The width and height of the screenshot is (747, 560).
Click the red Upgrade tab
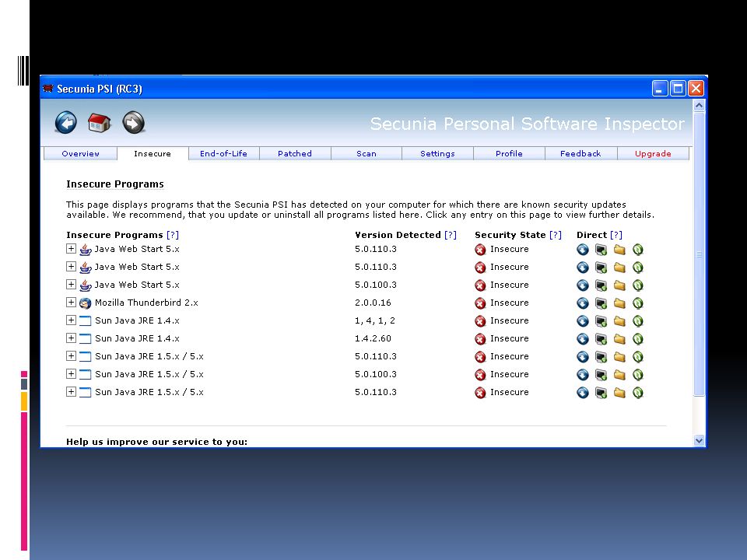653,153
